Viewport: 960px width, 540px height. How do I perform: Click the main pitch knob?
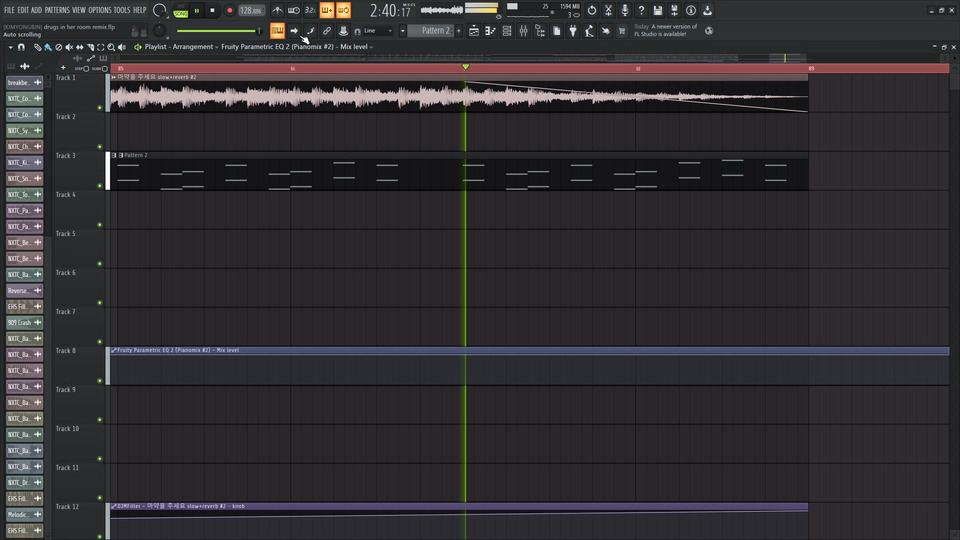(x=159, y=30)
